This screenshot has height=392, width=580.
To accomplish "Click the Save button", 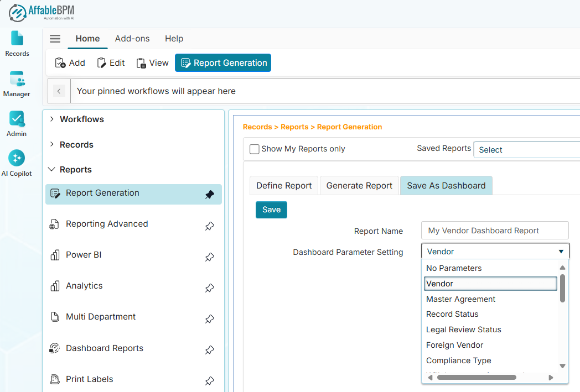I will (271, 210).
